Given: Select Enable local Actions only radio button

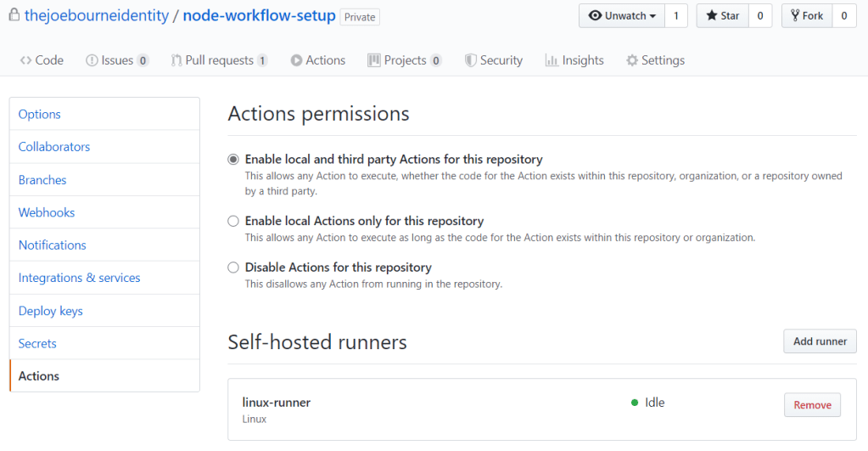Looking at the screenshot, I should (x=233, y=221).
